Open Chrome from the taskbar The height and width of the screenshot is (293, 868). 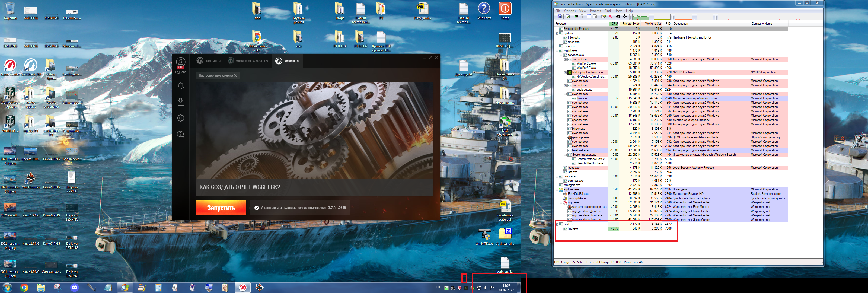[24, 288]
